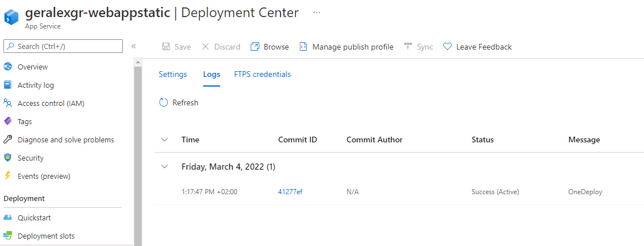Viewport: 644px width, 246px height.
Task: Click the Time column header
Action: (190, 140)
